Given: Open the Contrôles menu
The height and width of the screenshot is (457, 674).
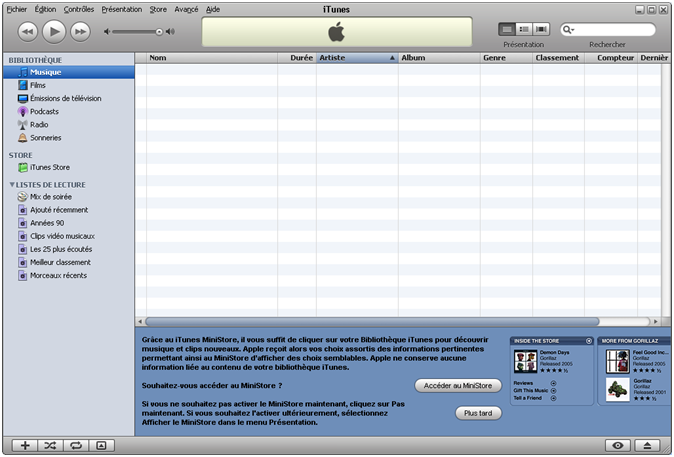Looking at the screenshot, I should coord(79,9).
